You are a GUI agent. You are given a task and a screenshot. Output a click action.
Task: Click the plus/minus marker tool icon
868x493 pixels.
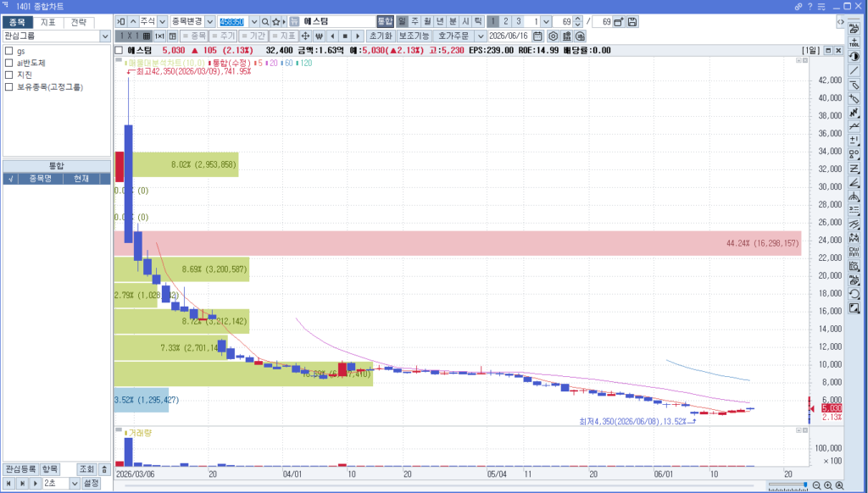coord(854,140)
